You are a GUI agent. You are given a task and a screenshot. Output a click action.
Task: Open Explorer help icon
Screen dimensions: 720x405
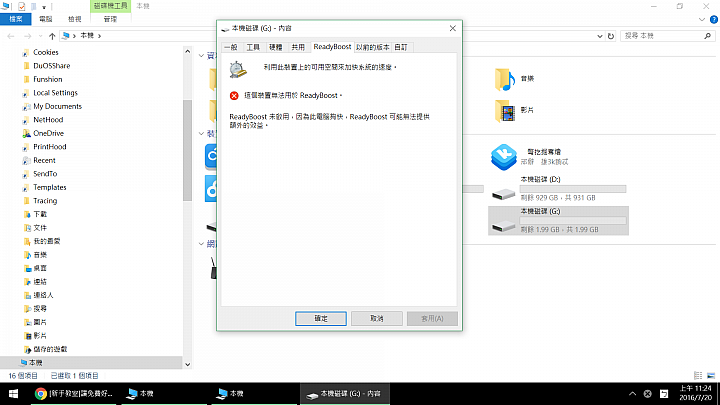714,19
